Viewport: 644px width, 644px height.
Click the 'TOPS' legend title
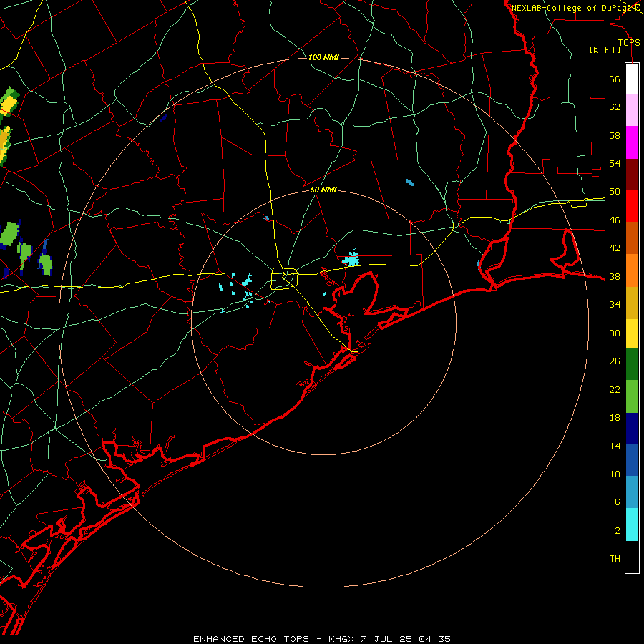tap(629, 43)
